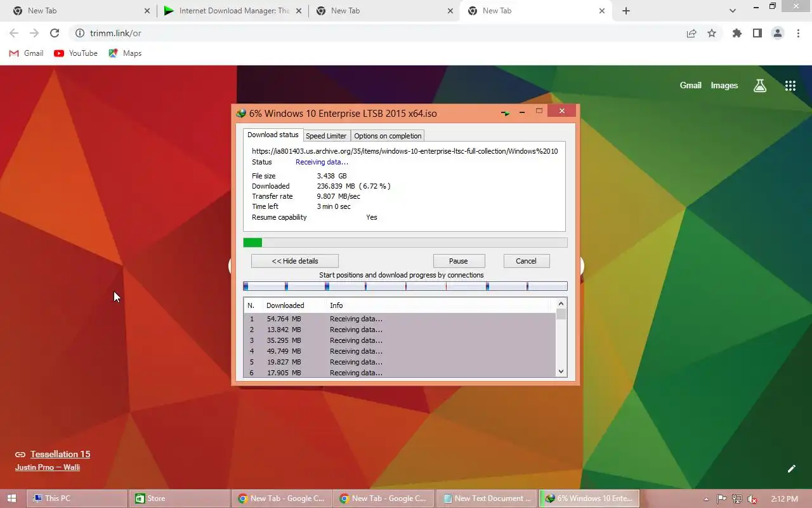Click the Chrome forward arrow
812x508 pixels.
pos(34,33)
